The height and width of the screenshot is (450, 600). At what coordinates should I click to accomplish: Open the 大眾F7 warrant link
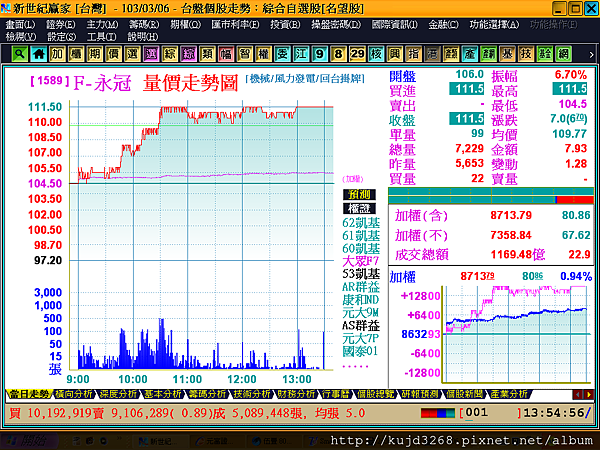click(x=360, y=261)
